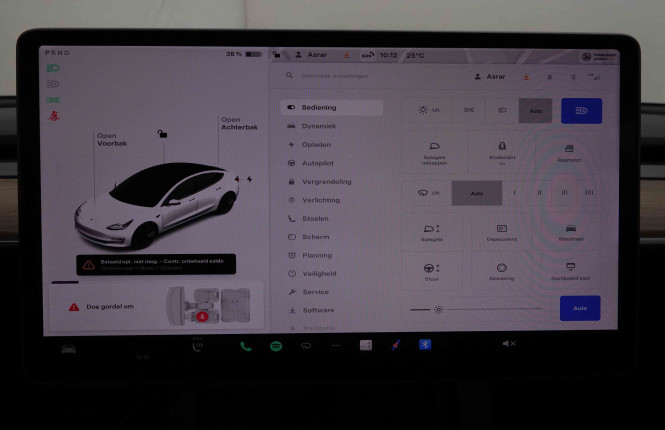The height and width of the screenshot is (430, 665).
Task: Open the Phone app in bottom bar
Action: point(246,346)
